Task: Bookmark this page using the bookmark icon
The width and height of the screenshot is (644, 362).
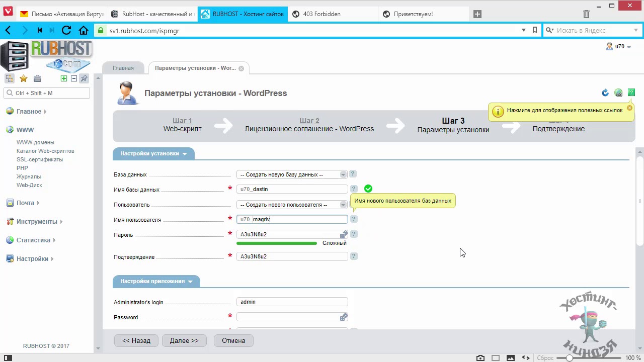Action: (x=535, y=30)
